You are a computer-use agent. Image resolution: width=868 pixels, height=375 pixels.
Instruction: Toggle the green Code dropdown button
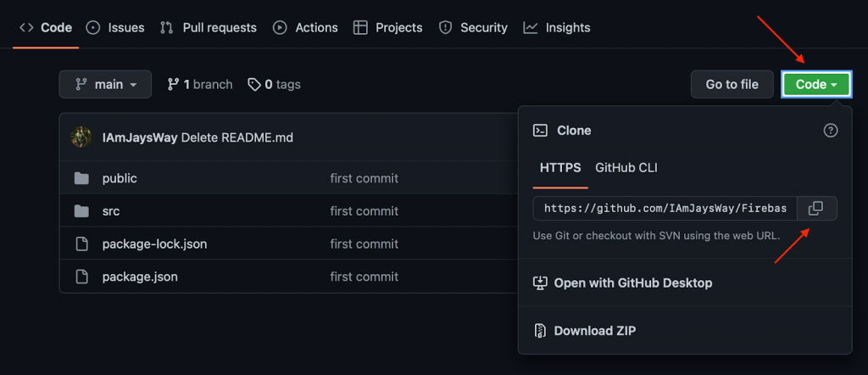click(x=816, y=85)
